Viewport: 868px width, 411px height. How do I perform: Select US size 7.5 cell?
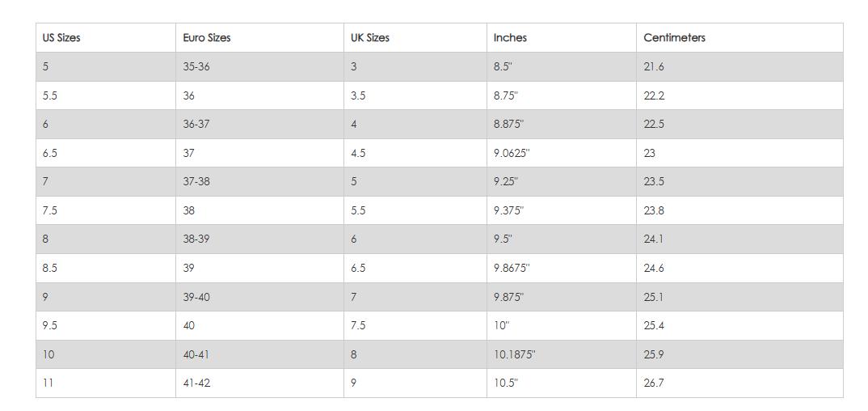click(x=50, y=210)
